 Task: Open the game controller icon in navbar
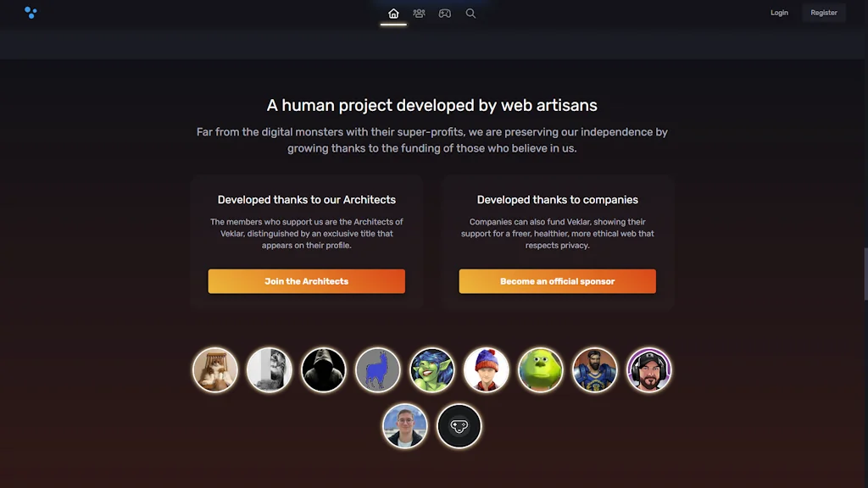pyautogui.click(x=444, y=14)
